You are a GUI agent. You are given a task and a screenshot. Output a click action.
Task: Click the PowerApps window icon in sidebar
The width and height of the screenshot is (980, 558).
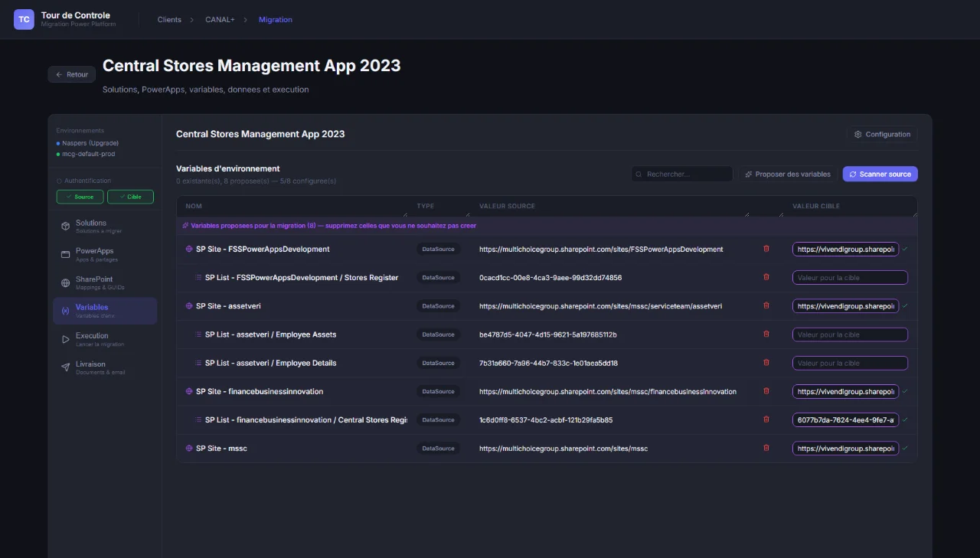tap(65, 254)
